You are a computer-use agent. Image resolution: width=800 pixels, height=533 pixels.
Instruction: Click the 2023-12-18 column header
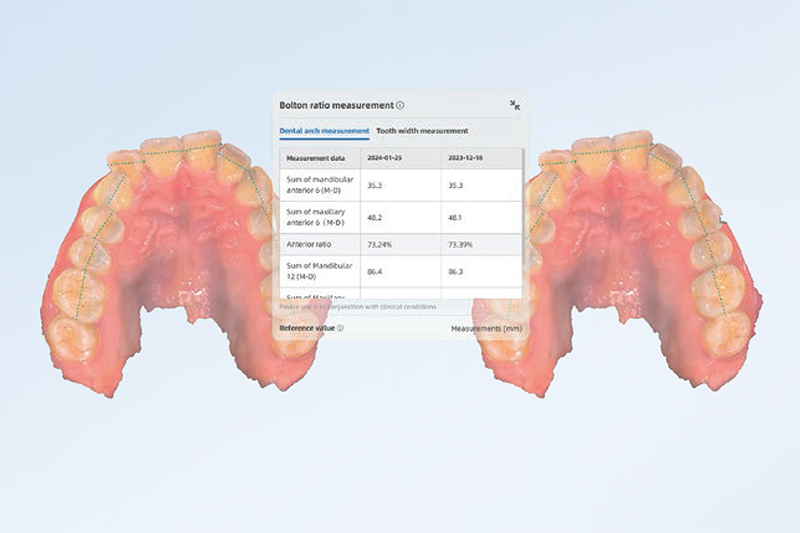(465, 158)
